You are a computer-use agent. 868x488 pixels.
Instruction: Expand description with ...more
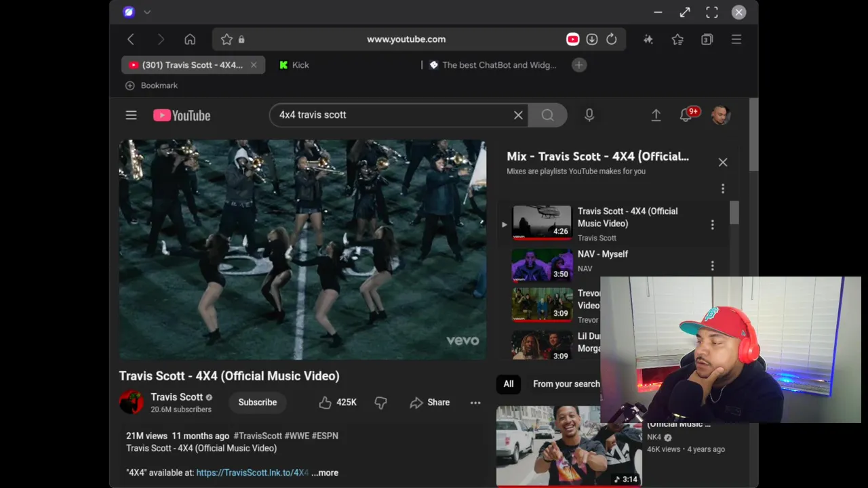tap(325, 472)
